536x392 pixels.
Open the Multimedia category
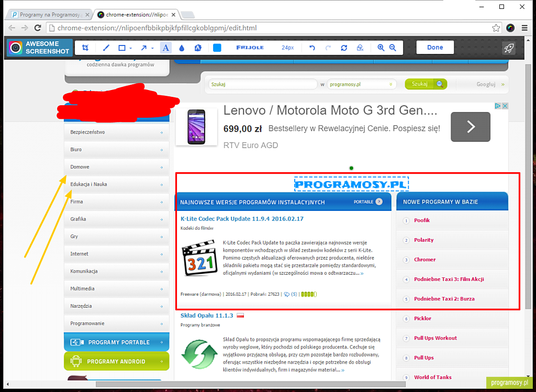pos(117,289)
